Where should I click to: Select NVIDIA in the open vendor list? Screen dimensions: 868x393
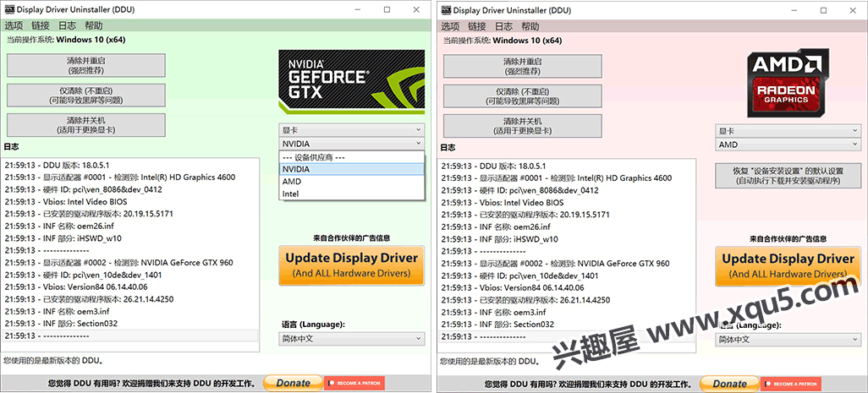click(352, 169)
